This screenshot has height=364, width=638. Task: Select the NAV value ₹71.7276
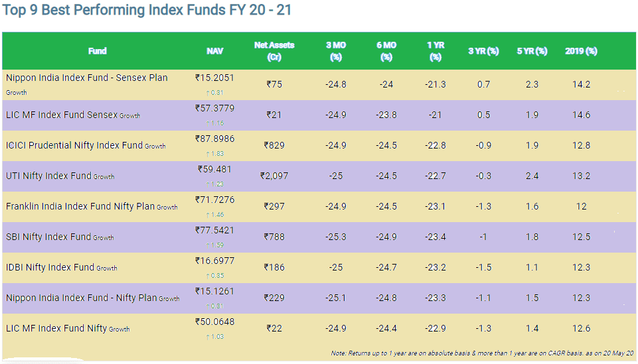click(215, 200)
